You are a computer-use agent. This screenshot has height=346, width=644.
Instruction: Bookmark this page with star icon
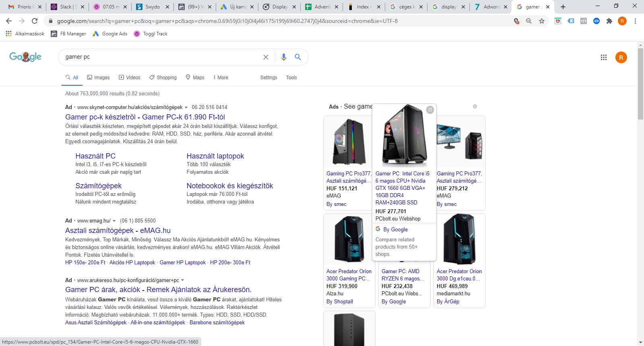point(542,21)
